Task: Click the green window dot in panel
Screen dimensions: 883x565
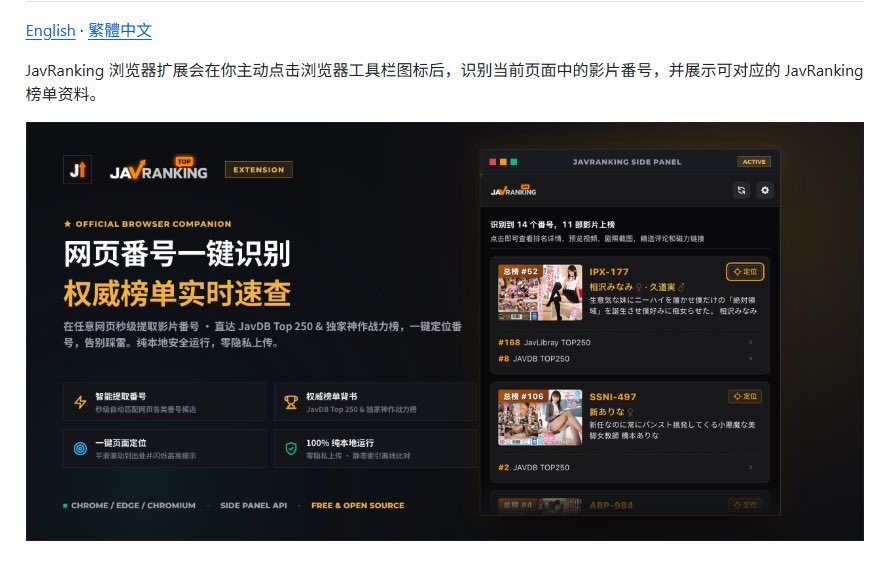Action: [514, 162]
